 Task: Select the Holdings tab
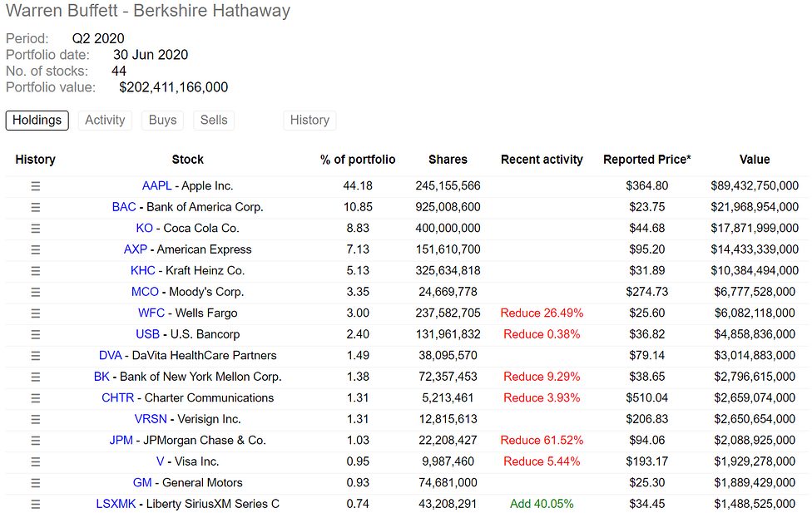[x=37, y=120]
